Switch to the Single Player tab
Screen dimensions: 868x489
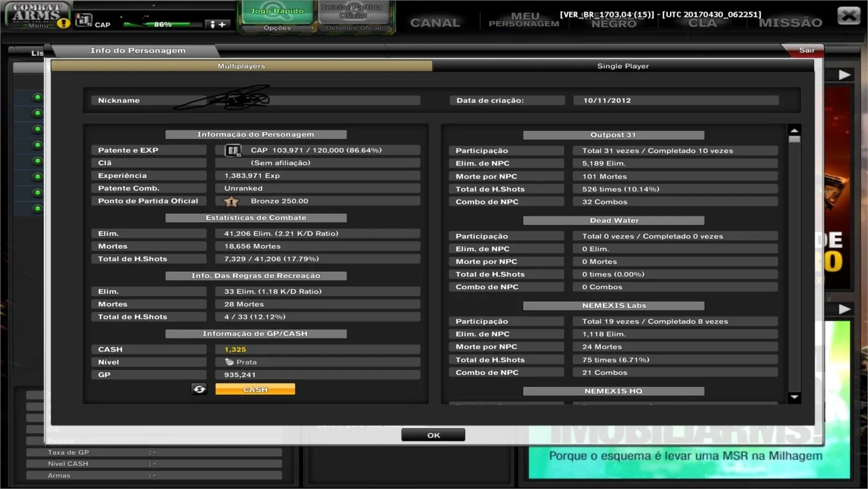(623, 66)
